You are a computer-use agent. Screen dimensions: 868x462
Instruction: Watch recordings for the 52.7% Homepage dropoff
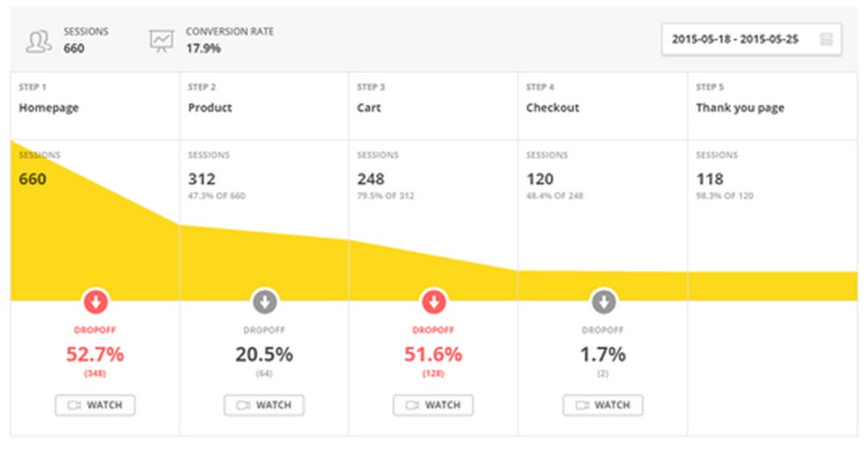point(95,405)
